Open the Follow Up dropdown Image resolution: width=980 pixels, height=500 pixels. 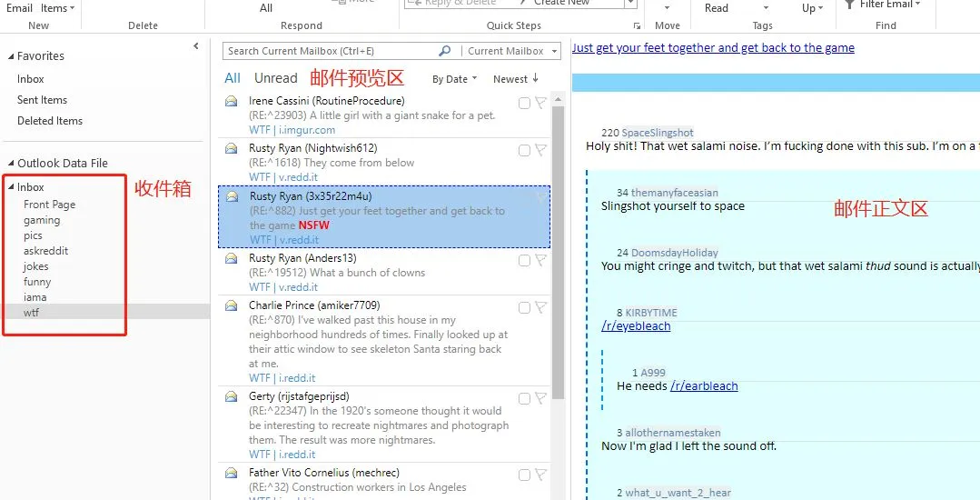[813, 8]
